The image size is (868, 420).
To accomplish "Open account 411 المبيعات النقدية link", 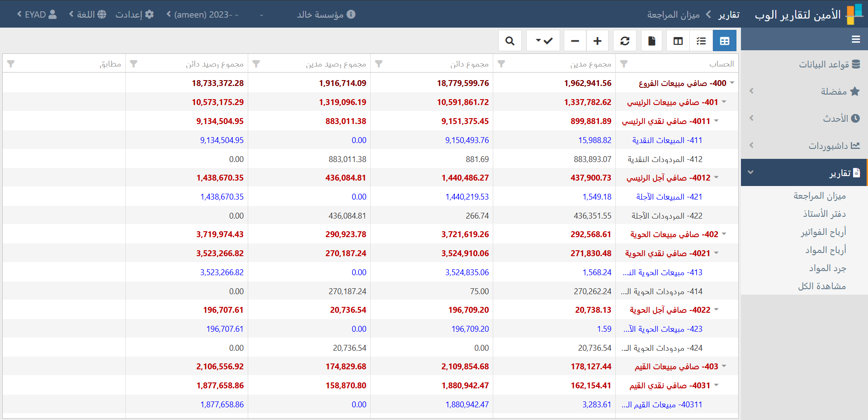I will click(667, 140).
